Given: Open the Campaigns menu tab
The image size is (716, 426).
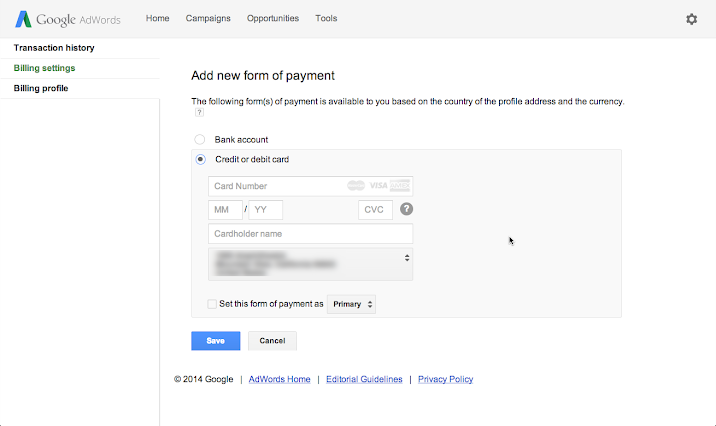Looking at the screenshot, I should pyautogui.click(x=208, y=19).
